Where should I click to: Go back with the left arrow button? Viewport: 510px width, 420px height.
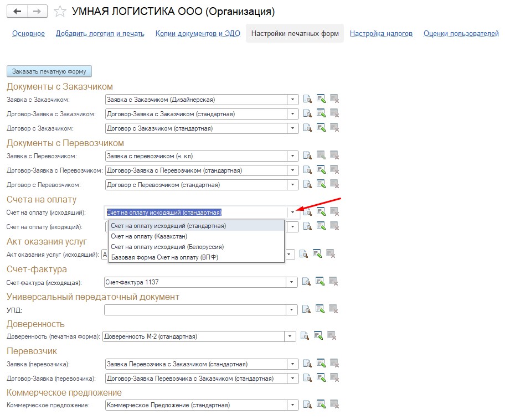[x=17, y=12]
